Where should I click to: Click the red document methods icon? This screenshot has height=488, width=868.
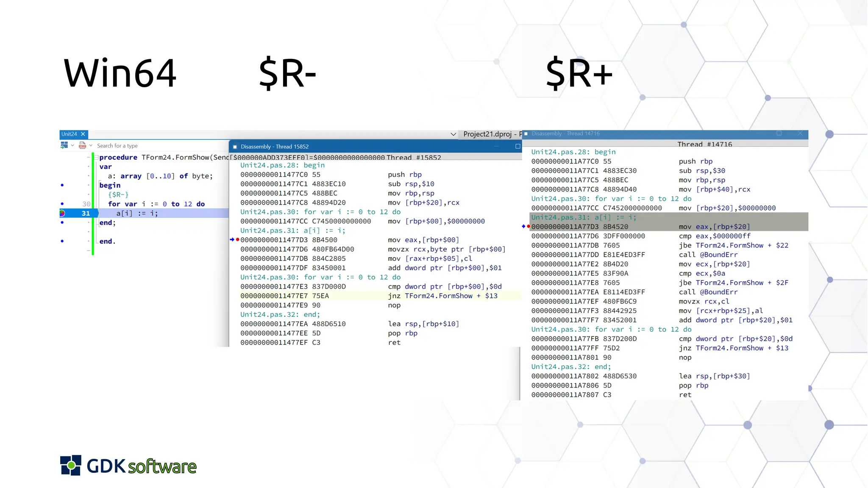(83, 145)
